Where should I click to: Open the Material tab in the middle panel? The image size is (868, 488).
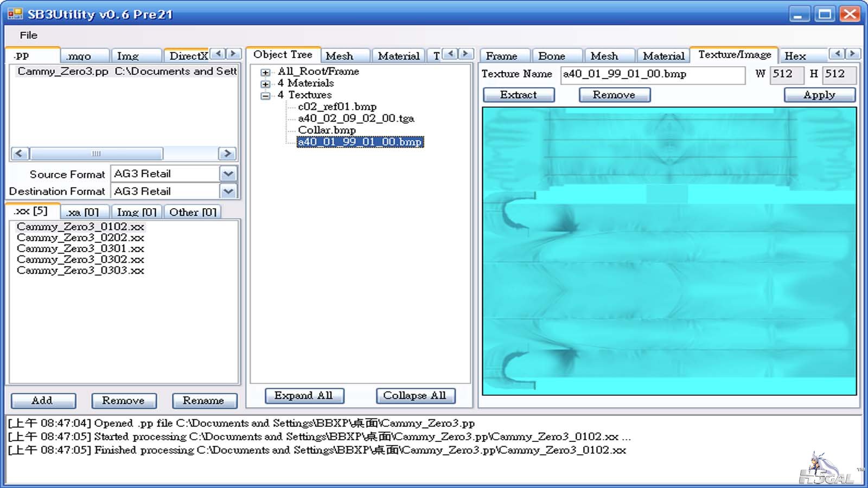[399, 56]
